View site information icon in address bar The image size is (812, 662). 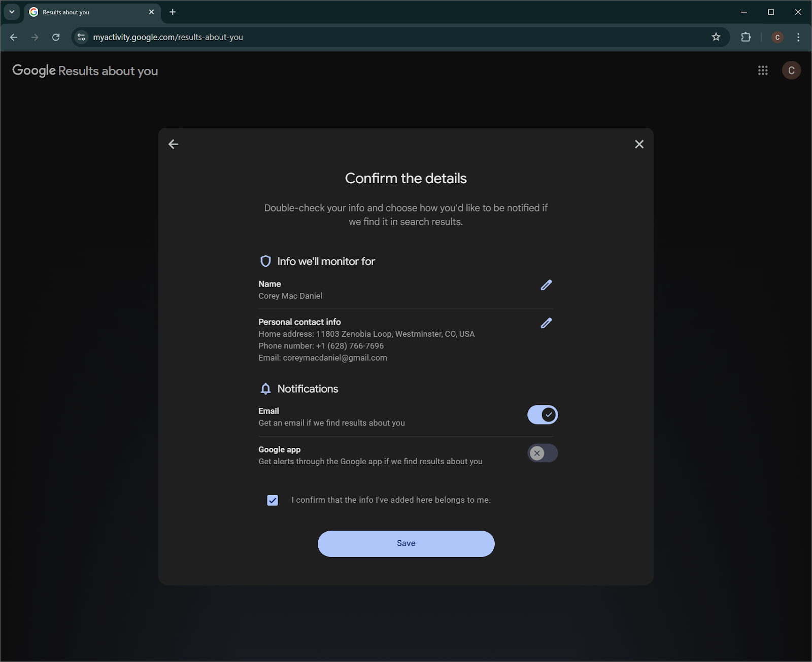[x=81, y=37]
